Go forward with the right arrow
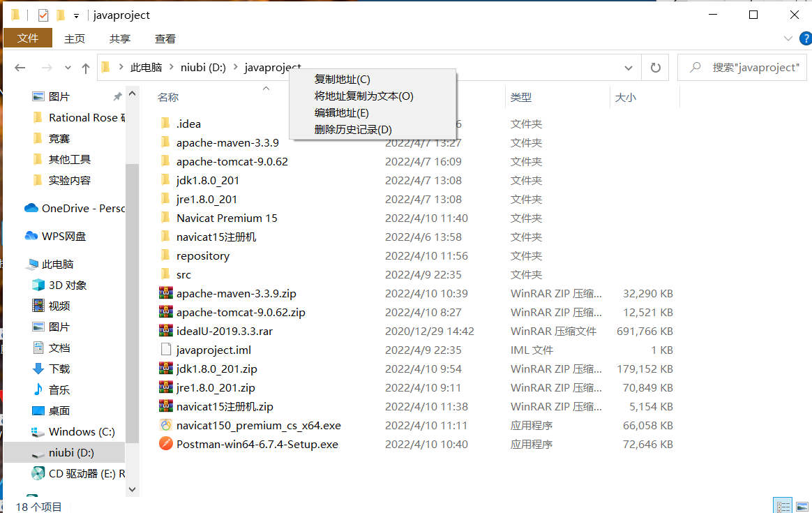 47,68
